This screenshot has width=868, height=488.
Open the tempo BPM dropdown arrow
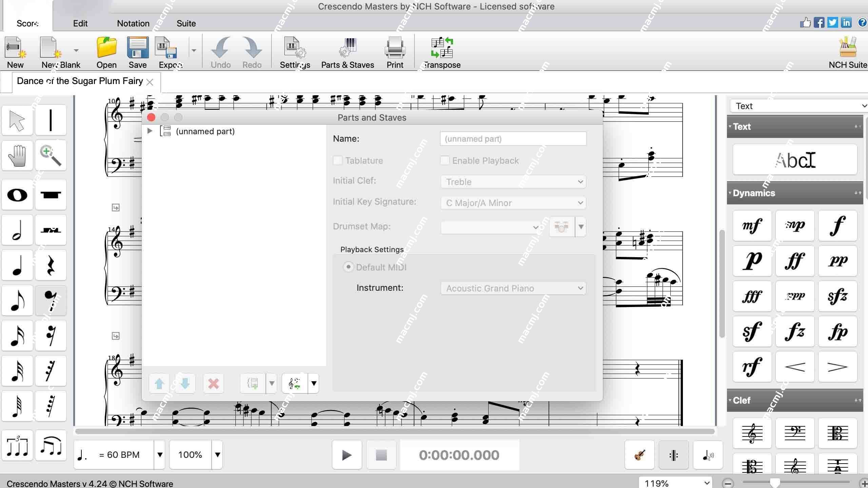click(x=160, y=455)
